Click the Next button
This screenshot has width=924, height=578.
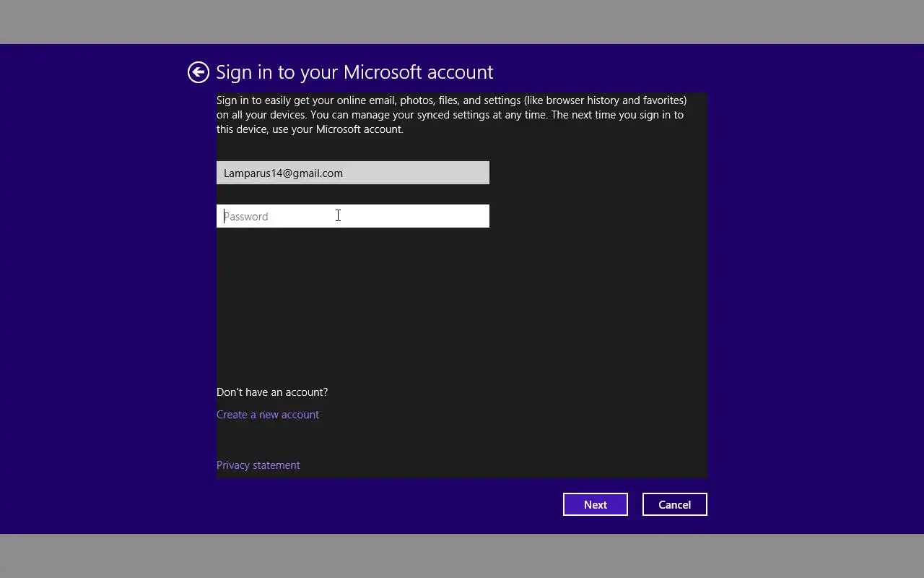coord(596,504)
